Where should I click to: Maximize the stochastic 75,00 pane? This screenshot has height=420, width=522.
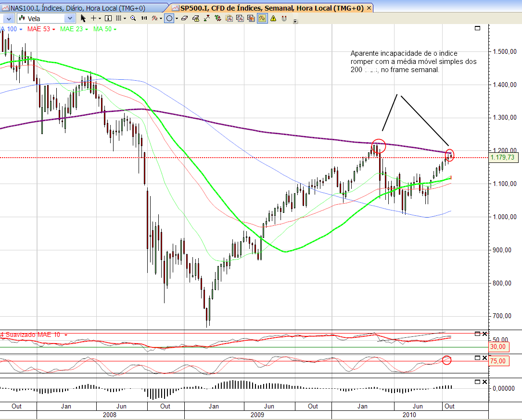477,358
